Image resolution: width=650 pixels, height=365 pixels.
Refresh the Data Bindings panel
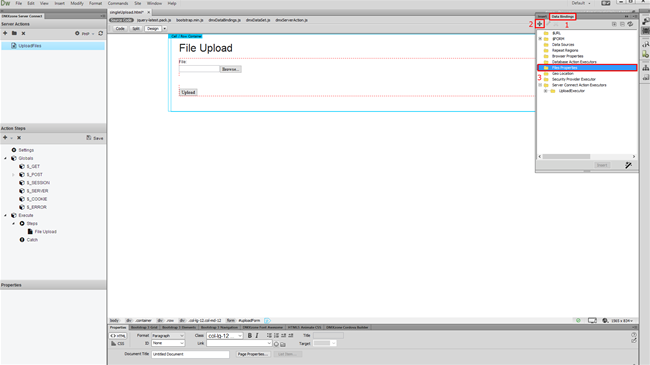coord(630,24)
